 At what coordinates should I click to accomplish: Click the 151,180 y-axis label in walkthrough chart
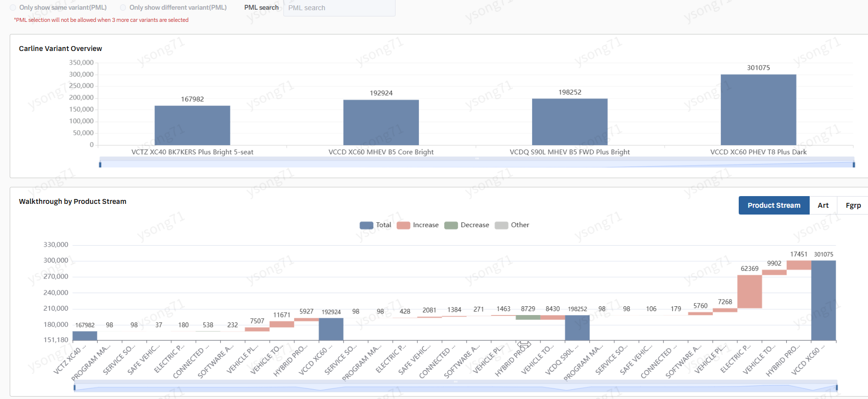coord(56,340)
